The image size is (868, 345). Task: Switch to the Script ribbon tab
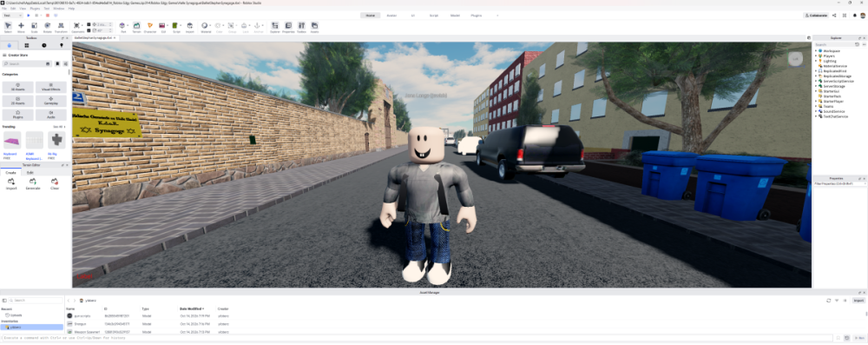click(x=434, y=16)
